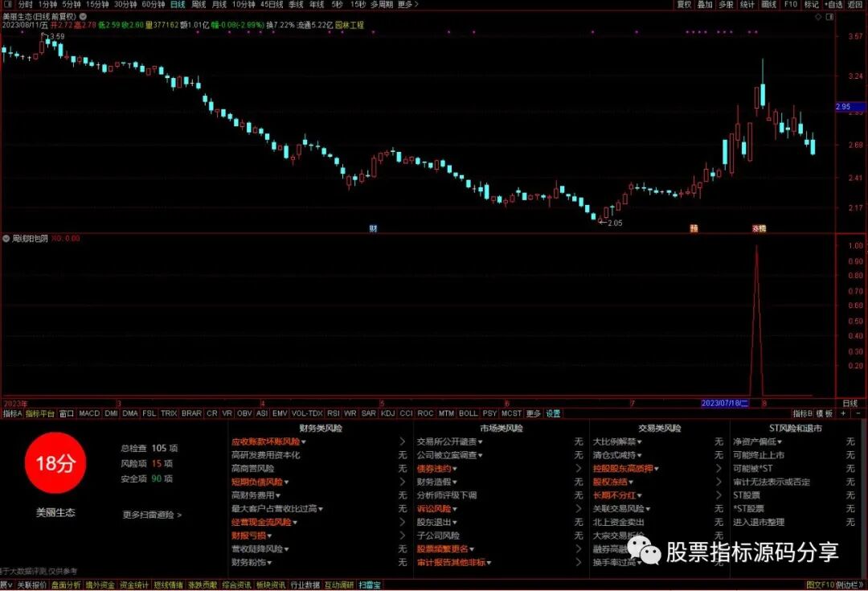Open the stock title dropdown circle icon
Screen dimensions: 868x591
tap(83, 17)
